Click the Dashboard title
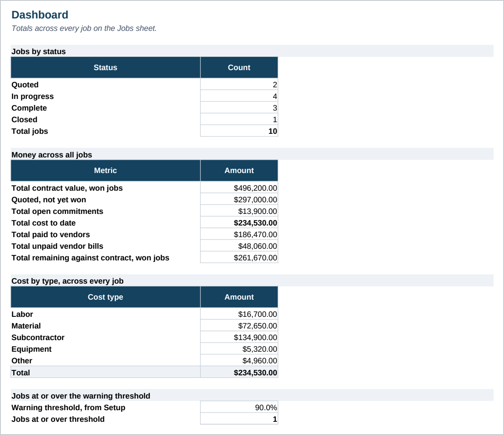The image size is (504, 435). pyautogui.click(x=40, y=15)
